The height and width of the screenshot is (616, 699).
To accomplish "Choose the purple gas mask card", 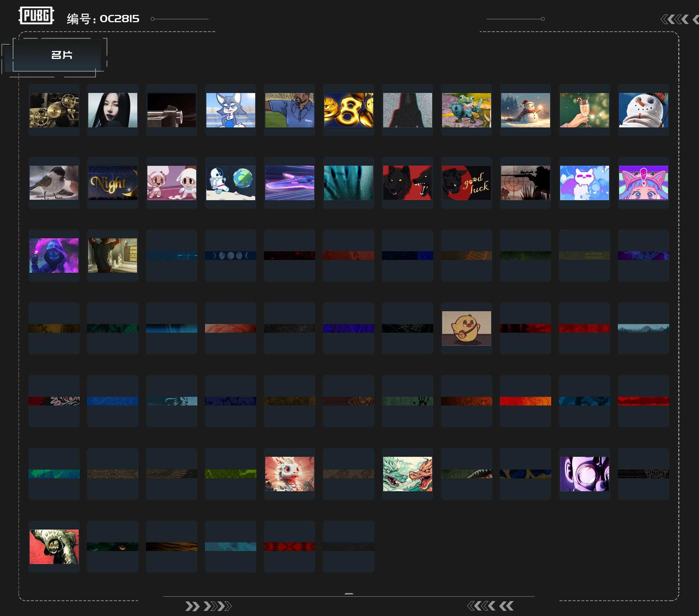I will 584,474.
